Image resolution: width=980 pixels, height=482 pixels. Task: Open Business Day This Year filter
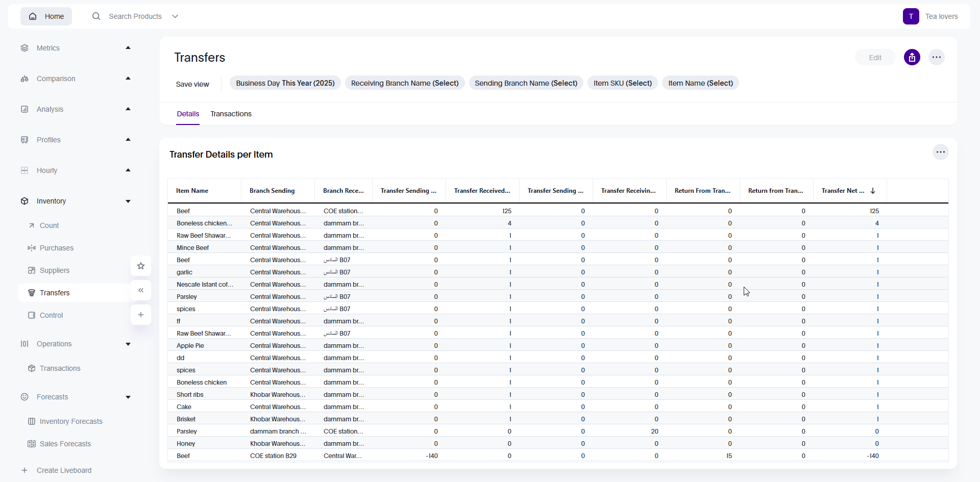[x=285, y=83]
